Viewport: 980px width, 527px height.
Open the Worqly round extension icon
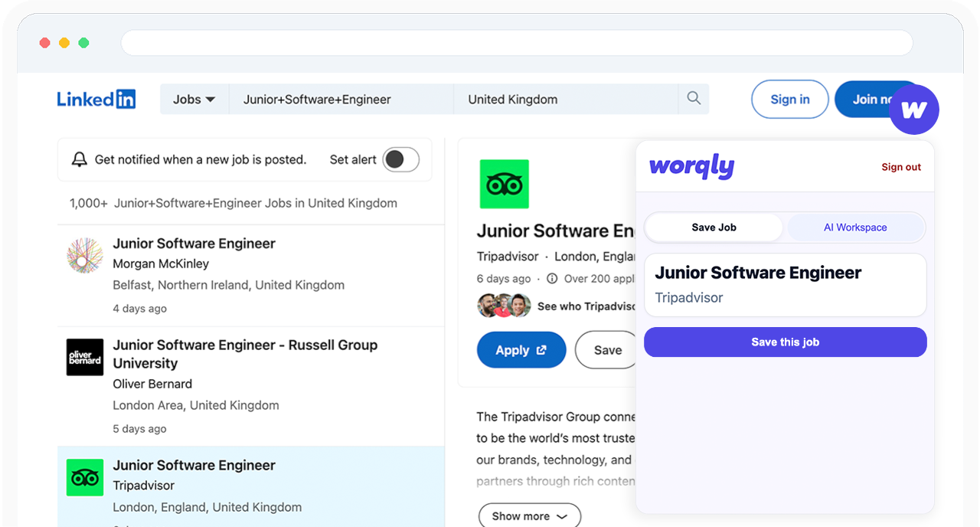pyautogui.click(x=914, y=110)
